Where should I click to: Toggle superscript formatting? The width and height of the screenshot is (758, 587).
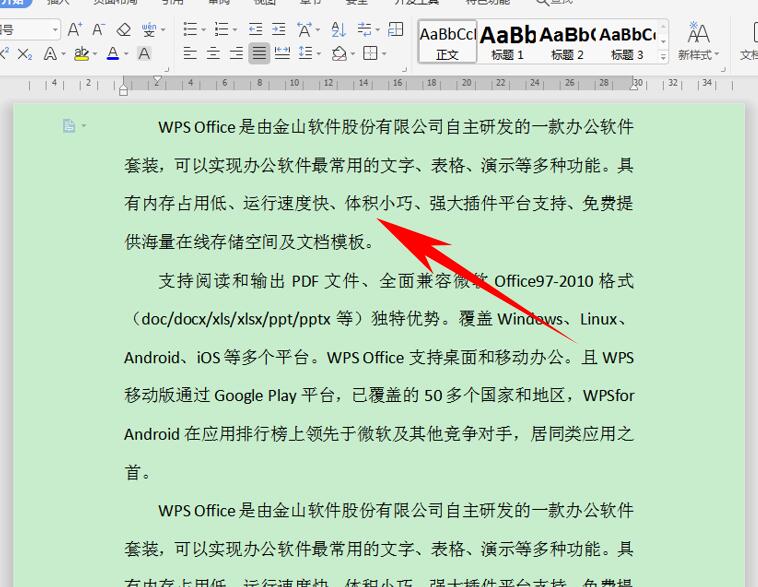[x=4, y=53]
